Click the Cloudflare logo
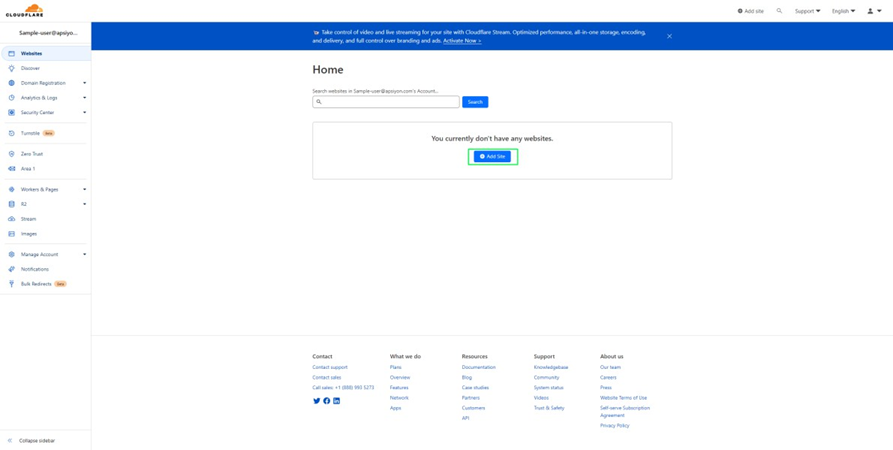Screen dimensions: 893x450 [x=24, y=10]
